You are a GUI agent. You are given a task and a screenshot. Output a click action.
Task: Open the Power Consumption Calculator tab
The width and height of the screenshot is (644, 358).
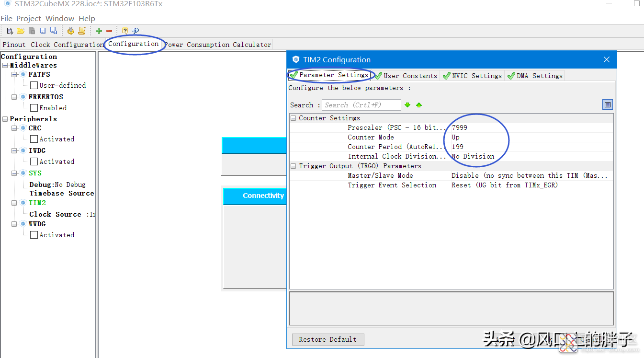coord(218,45)
